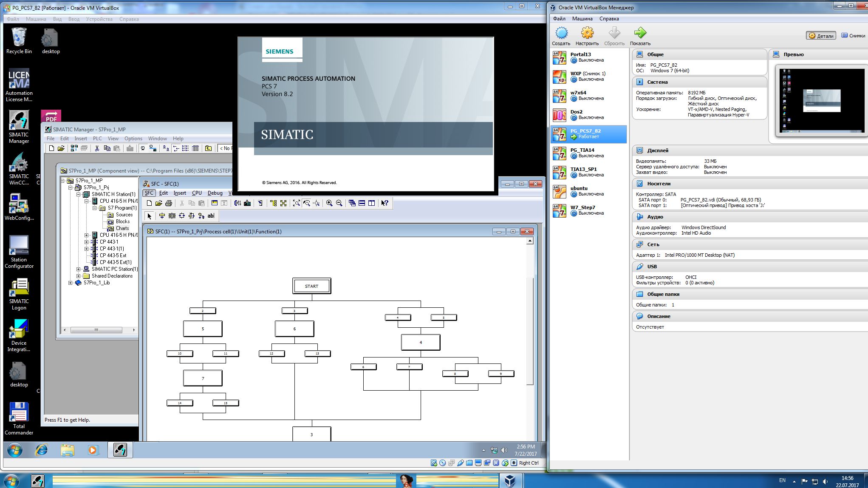The height and width of the screenshot is (488, 868).
Task: Collapse the SIMATIC H Station(1) node
Action: [78, 194]
